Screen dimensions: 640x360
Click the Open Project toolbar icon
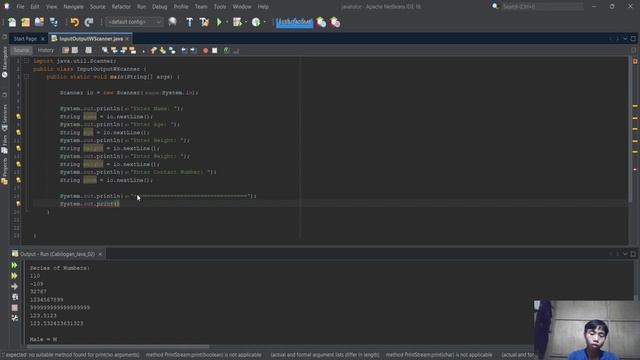pyautogui.click(x=39, y=22)
